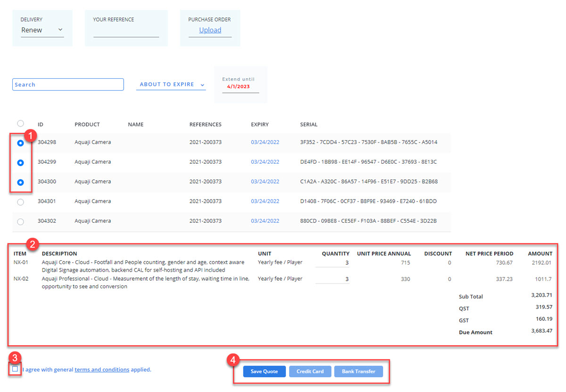
Task: Click expiry date link for ID 304298
Action: pos(265,142)
